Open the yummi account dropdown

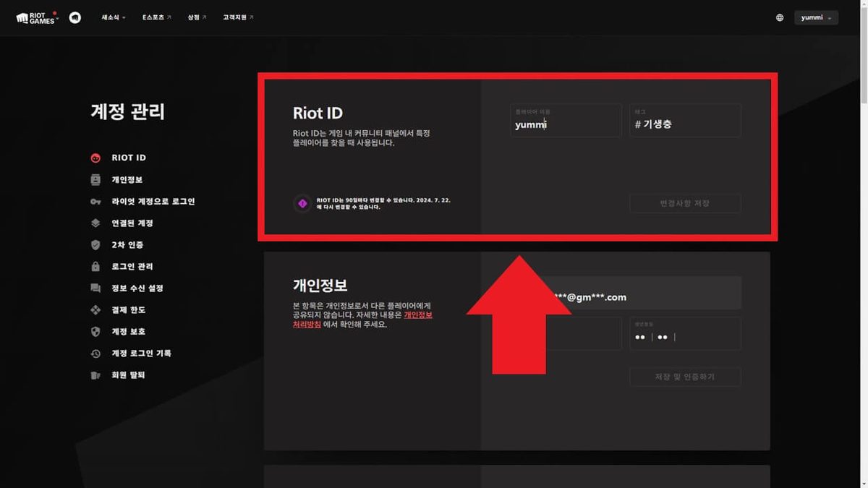pos(816,17)
